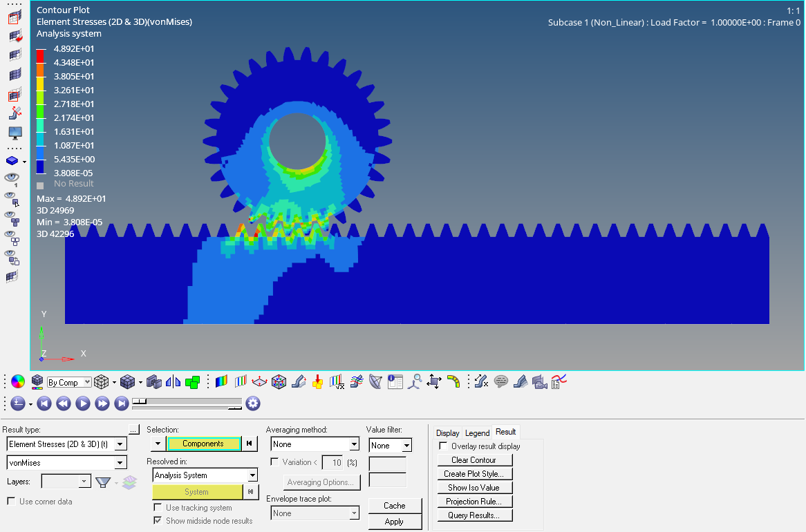Click the Query Results button
Image resolution: width=806 pixels, height=532 pixels.
click(474, 515)
